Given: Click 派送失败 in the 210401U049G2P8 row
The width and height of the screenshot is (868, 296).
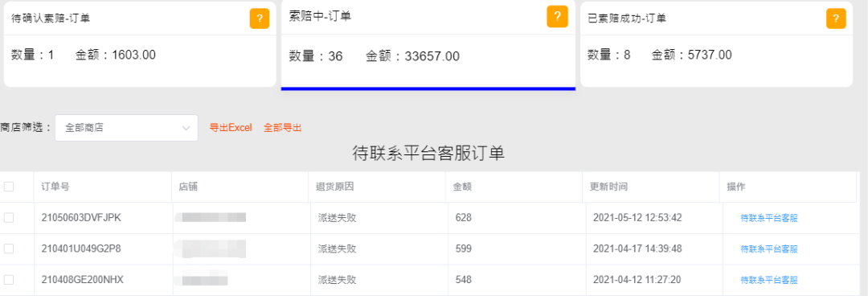Looking at the screenshot, I should pyautogui.click(x=337, y=249).
